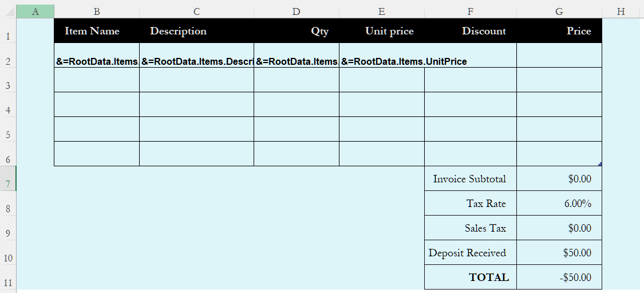This screenshot has width=644, height=293.
Task: Click the Description header cell
Action: 196,31
